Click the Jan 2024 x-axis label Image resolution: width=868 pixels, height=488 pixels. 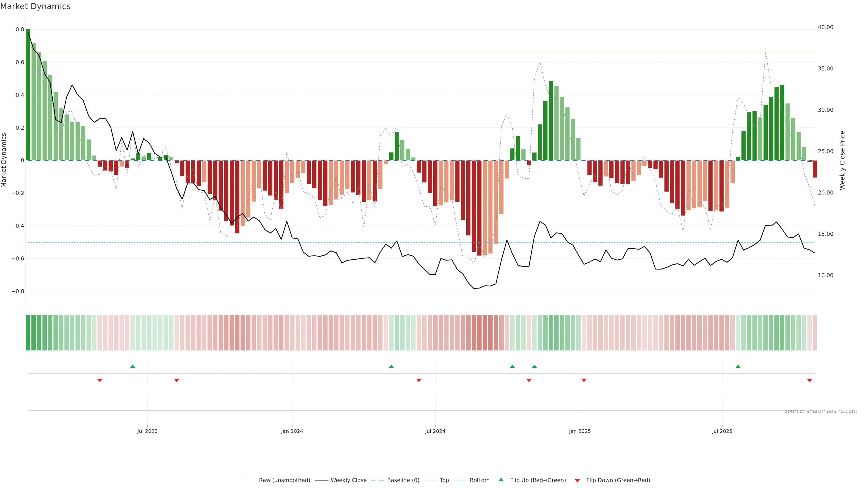tap(292, 431)
